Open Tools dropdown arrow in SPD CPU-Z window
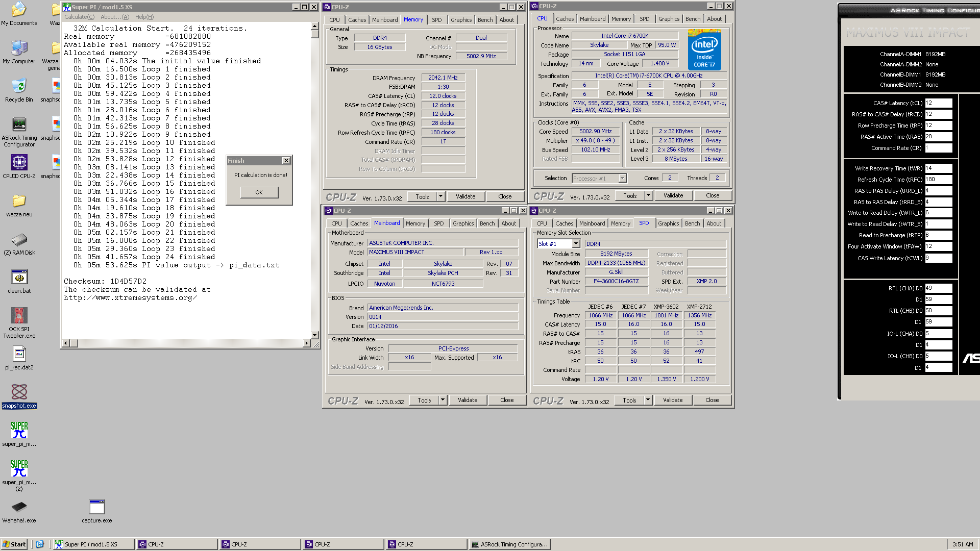Viewport: 980px width, 551px height. tap(648, 400)
